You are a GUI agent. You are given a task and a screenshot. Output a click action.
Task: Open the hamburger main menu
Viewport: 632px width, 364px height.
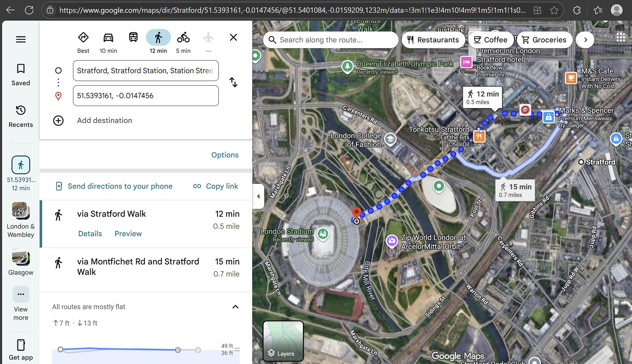[x=21, y=39]
